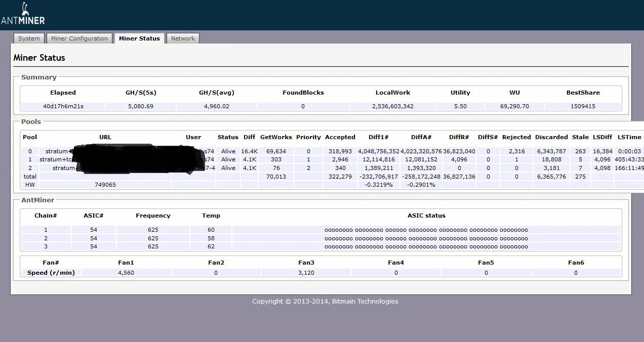Viewport: 644px width, 342px height.
Task: Click the Fan3 speed 3,120
Action: [x=306, y=273]
